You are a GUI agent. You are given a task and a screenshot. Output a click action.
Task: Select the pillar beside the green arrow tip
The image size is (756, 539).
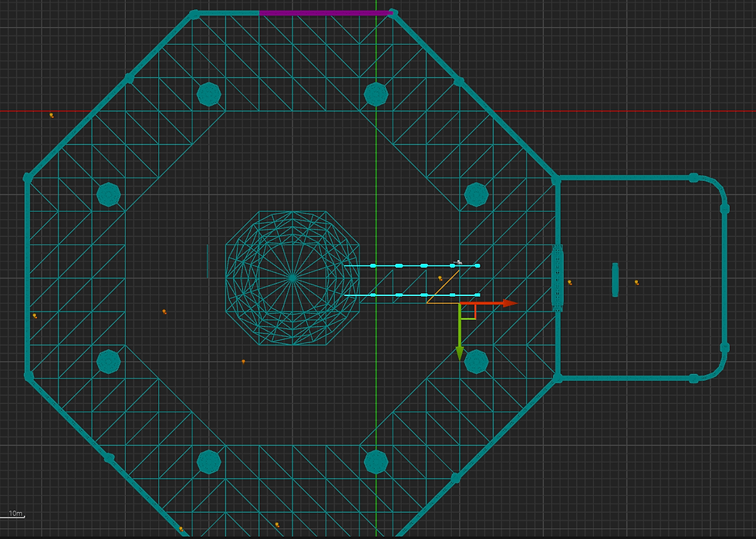[x=477, y=362]
